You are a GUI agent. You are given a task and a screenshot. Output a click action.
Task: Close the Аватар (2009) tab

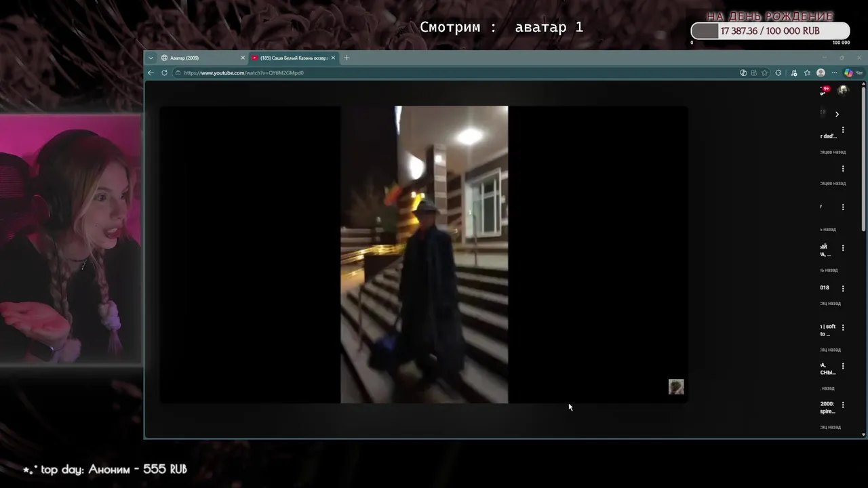[243, 58]
